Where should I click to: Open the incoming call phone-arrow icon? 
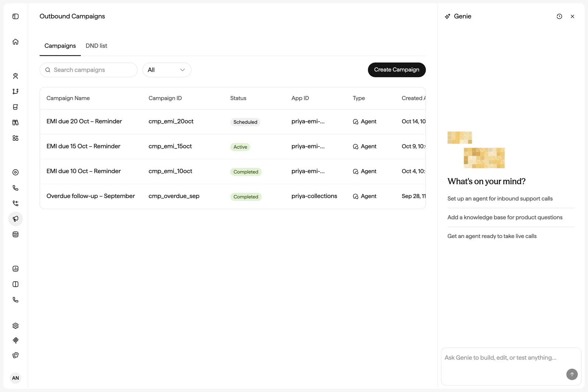pos(15,203)
